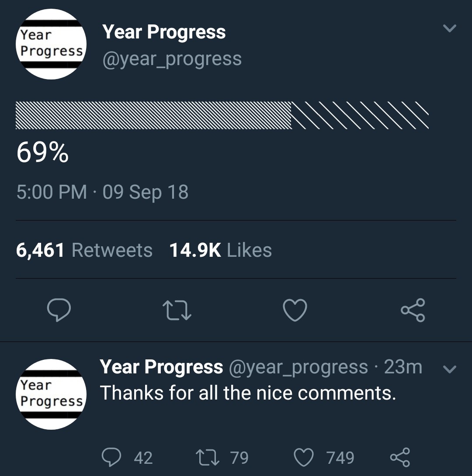Click the year progress bar graphic
Image resolution: width=472 pixels, height=476 pixels.
(222, 116)
